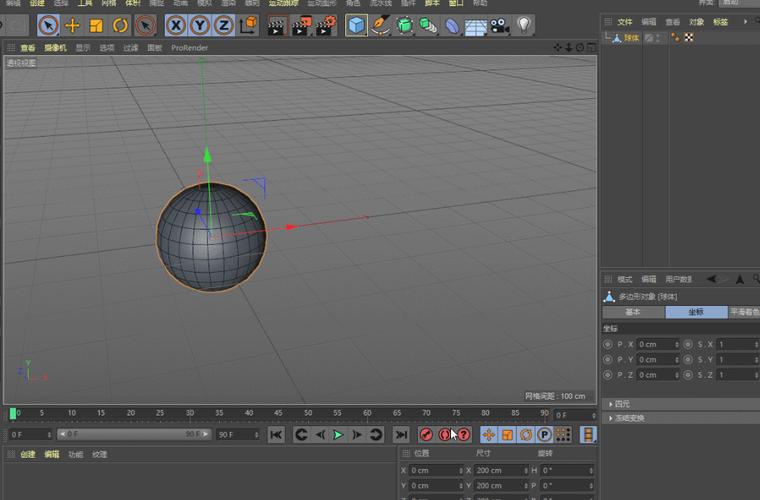Switch to 平滑着色 attributes tab

point(744,312)
